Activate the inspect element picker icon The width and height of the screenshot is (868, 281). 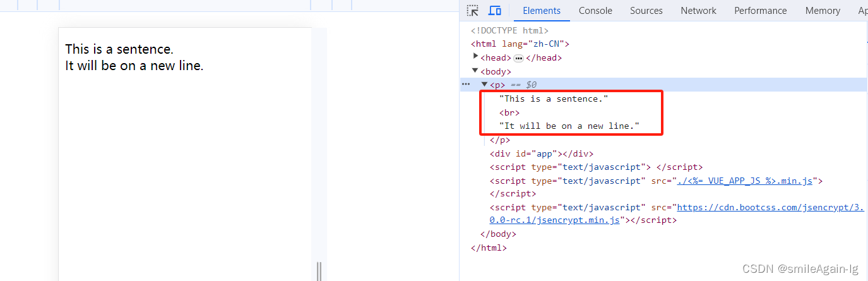472,11
